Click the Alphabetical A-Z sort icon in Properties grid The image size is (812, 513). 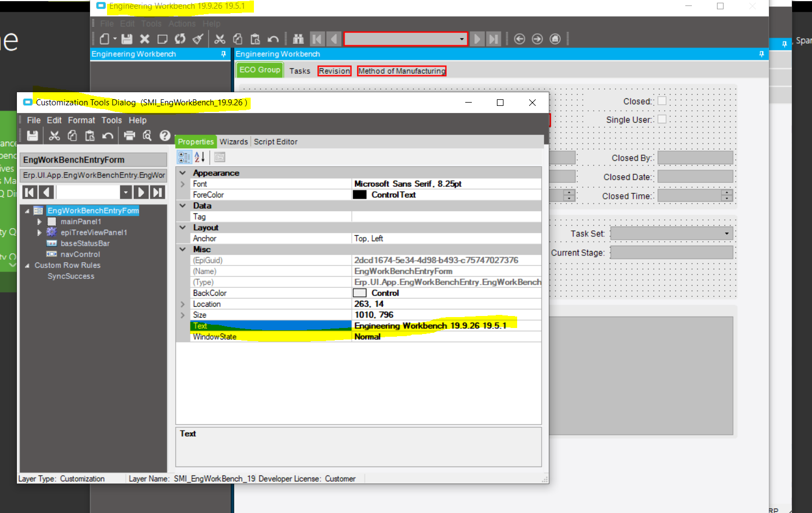[x=200, y=157]
